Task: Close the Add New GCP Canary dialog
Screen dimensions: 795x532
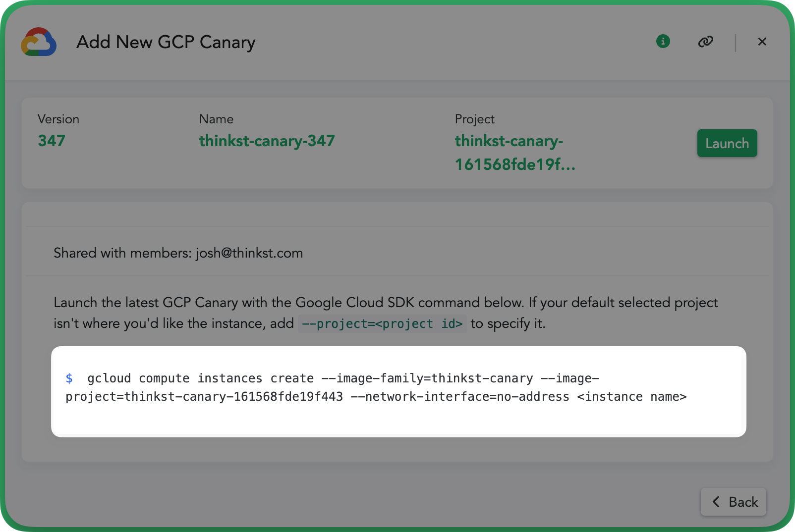Action: point(762,42)
